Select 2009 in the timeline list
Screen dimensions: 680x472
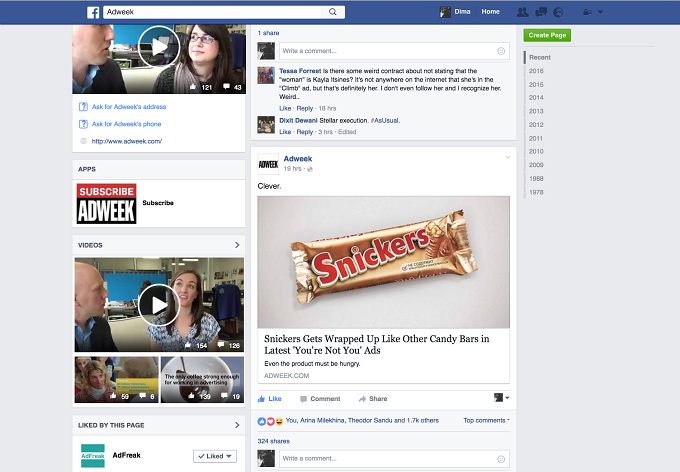coord(536,165)
